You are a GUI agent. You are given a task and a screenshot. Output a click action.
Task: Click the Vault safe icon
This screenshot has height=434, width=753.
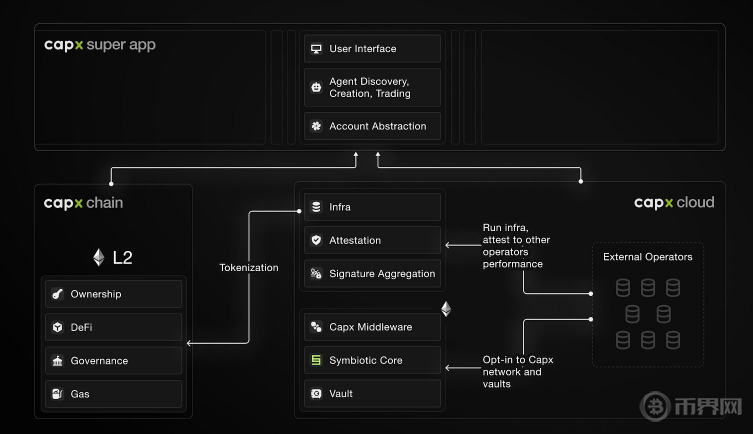(x=316, y=394)
